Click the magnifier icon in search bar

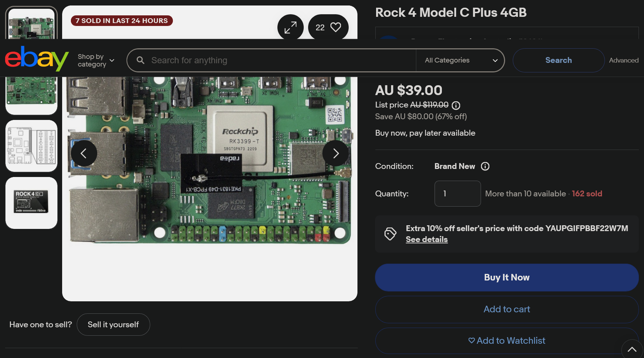pos(140,60)
